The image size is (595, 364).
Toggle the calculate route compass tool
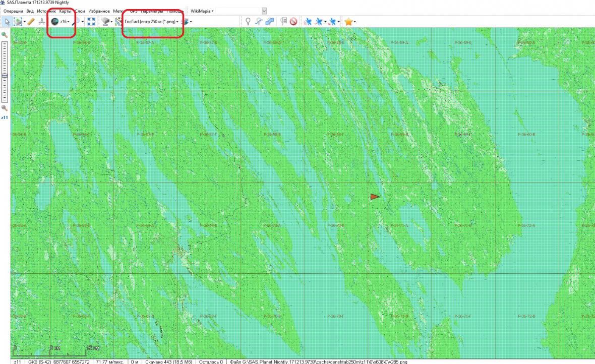click(x=42, y=22)
